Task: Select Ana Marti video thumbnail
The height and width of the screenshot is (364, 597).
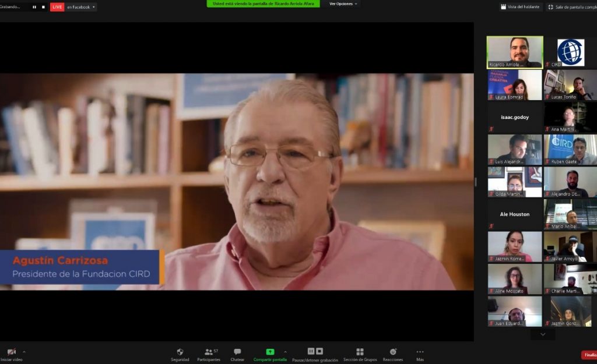Action: tap(570, 117)
